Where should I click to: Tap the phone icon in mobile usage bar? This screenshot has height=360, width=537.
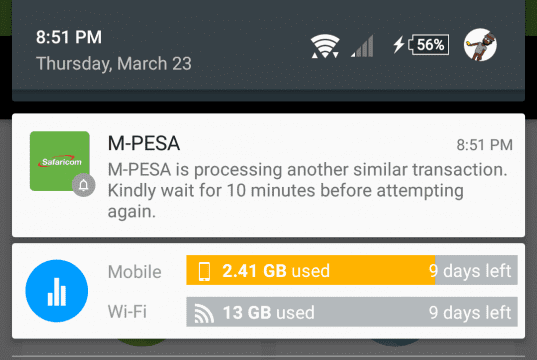tap(204, 271)
